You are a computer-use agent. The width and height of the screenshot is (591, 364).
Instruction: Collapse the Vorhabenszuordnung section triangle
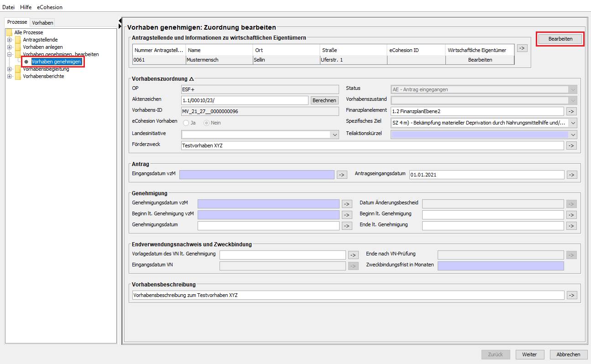pos(192,79)
